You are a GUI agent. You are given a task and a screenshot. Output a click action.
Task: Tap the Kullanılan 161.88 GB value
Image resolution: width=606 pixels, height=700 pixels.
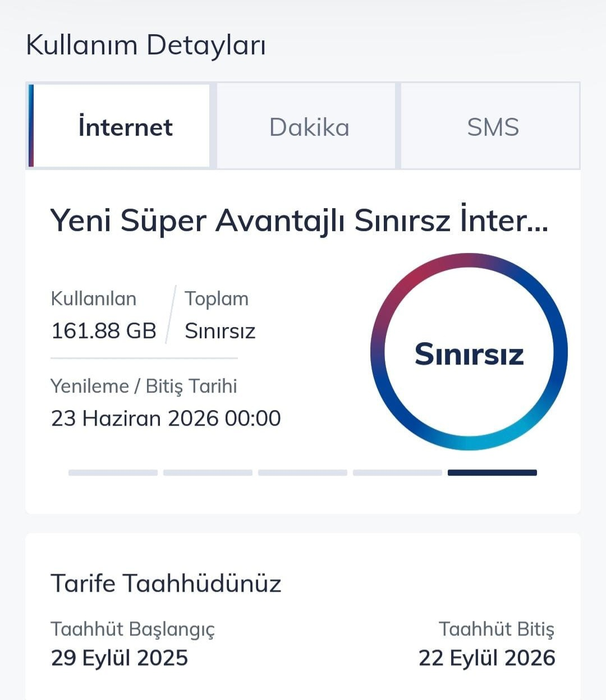click(103, 331)
